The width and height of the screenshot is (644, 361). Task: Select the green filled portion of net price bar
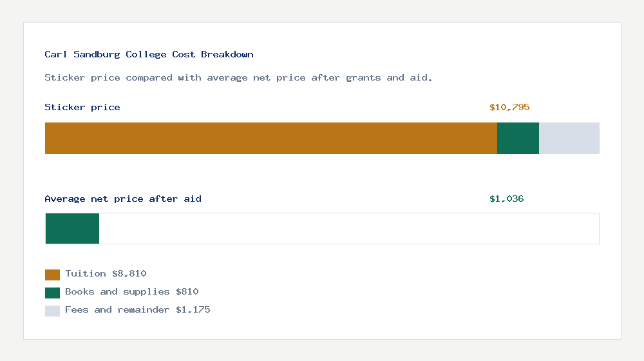[x=72, y=228]
